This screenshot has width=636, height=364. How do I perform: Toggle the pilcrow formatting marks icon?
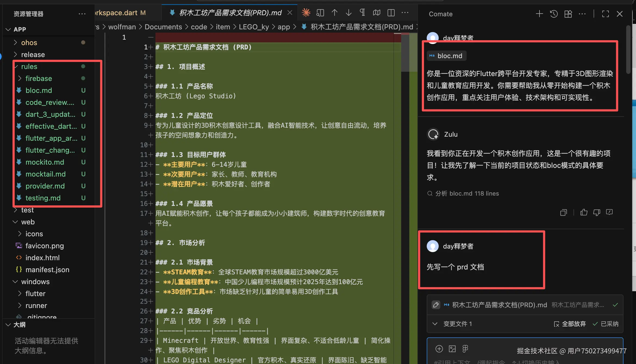pos(362,12)
